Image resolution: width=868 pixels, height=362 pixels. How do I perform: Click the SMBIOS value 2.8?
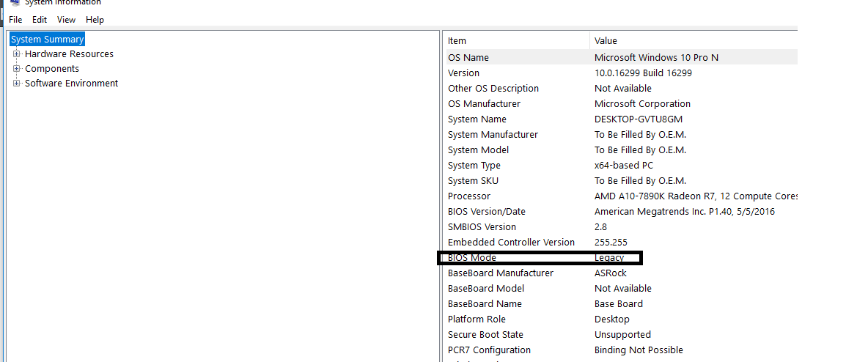pyautogui.click(x=600, y=227)
